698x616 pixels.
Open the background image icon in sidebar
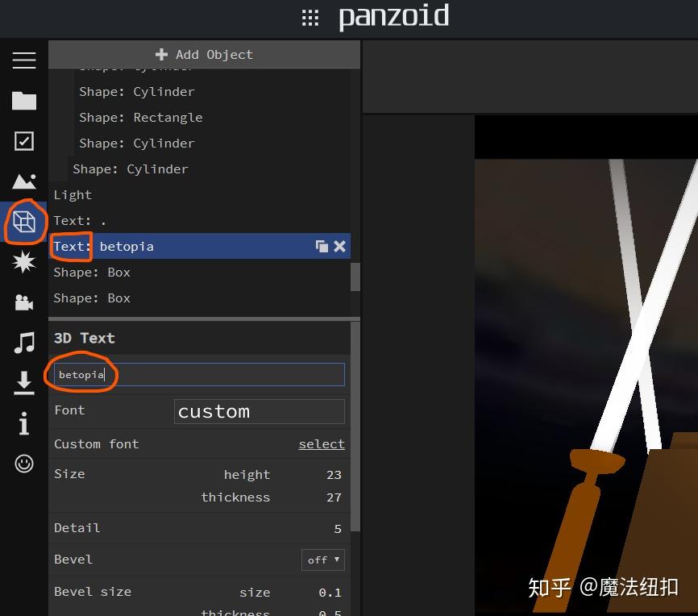[24, 181]
